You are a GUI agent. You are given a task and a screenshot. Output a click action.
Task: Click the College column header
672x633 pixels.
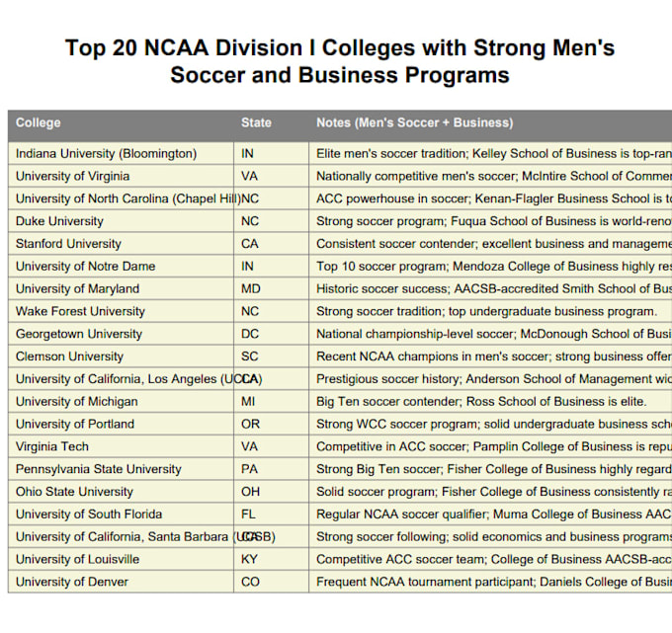tap(39, 123)
